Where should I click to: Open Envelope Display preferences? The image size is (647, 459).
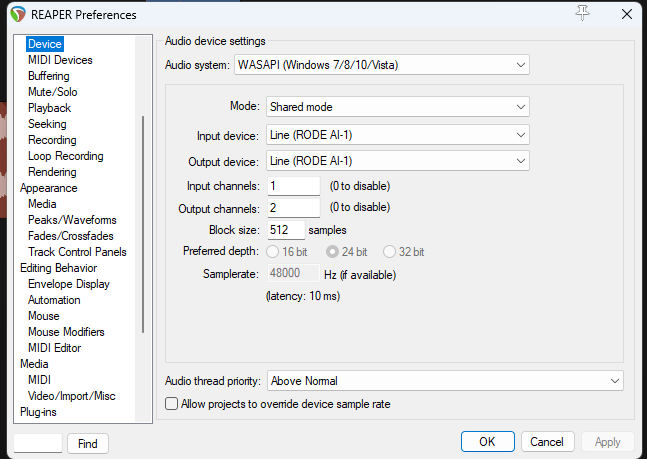tap(68, 284)
